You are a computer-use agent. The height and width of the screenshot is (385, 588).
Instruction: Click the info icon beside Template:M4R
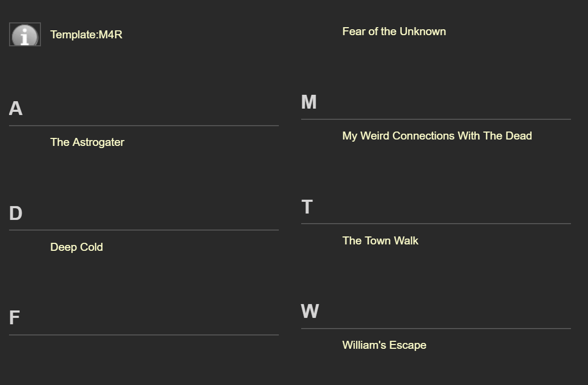click(x=25, y=35)
